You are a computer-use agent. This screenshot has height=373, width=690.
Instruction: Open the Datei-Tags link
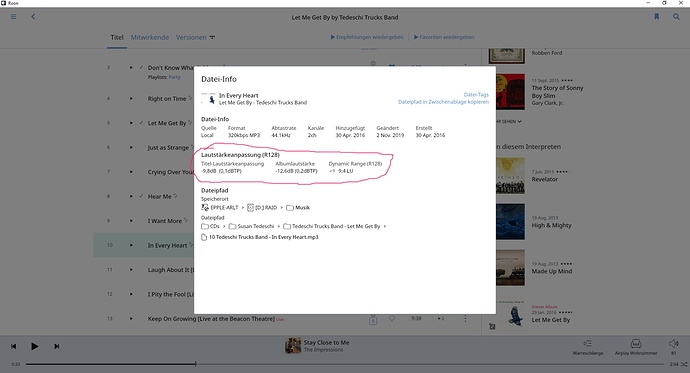pos(476,95)
